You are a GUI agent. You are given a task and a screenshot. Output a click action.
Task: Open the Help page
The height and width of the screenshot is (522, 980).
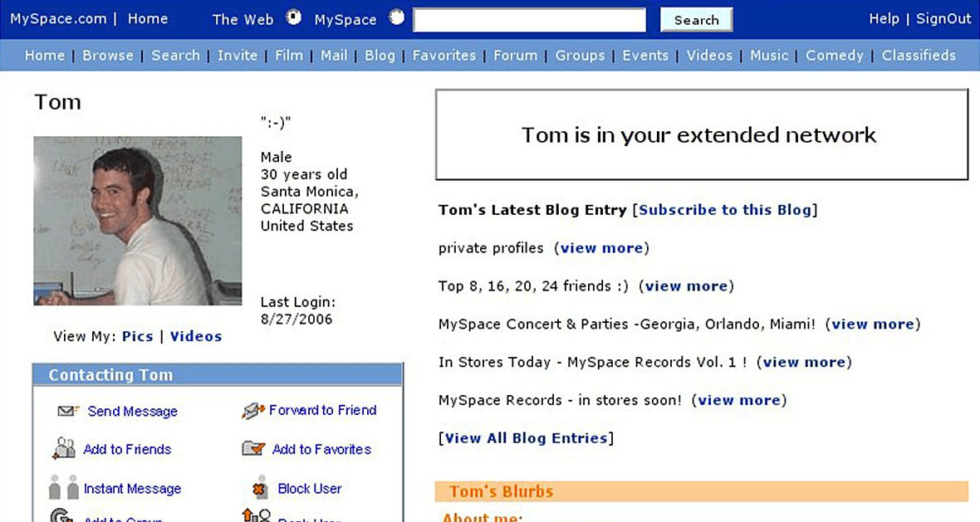(884, 17)
